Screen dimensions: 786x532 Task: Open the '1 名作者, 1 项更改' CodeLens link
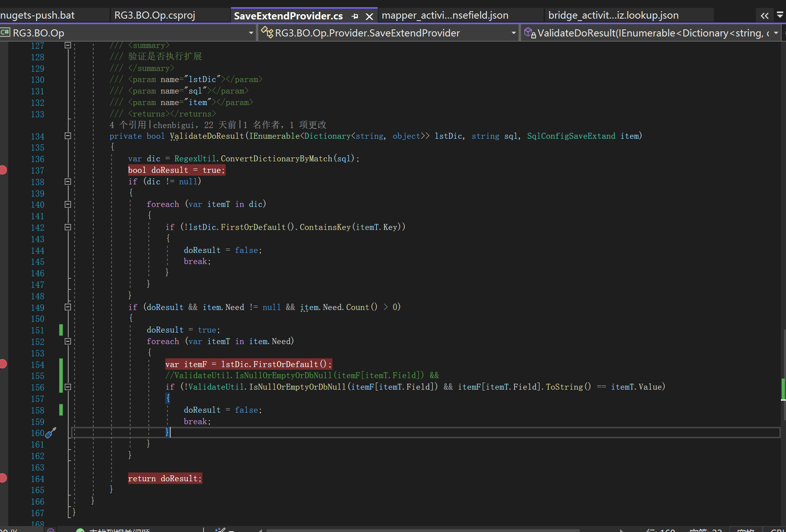click(x=285, y=125)
